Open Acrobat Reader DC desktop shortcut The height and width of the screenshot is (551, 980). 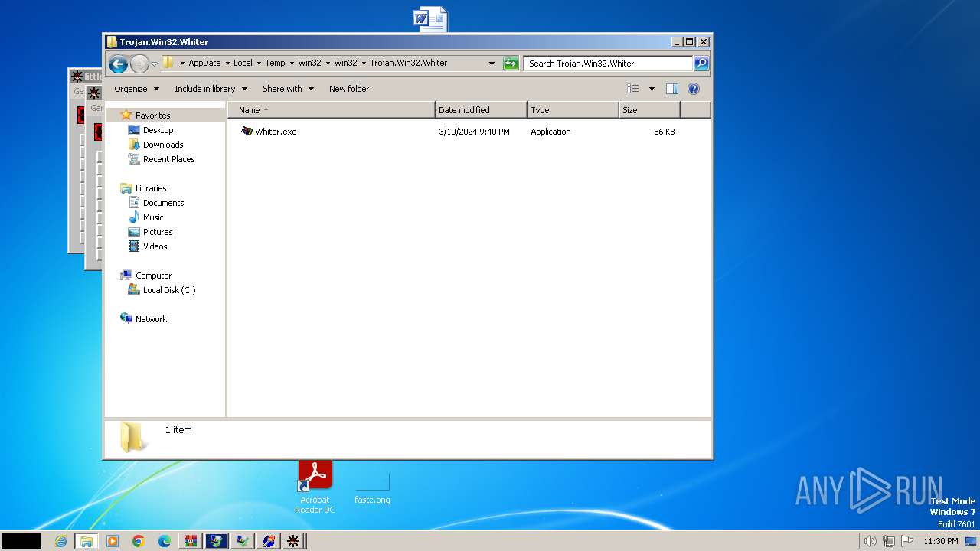click(315, 487)
